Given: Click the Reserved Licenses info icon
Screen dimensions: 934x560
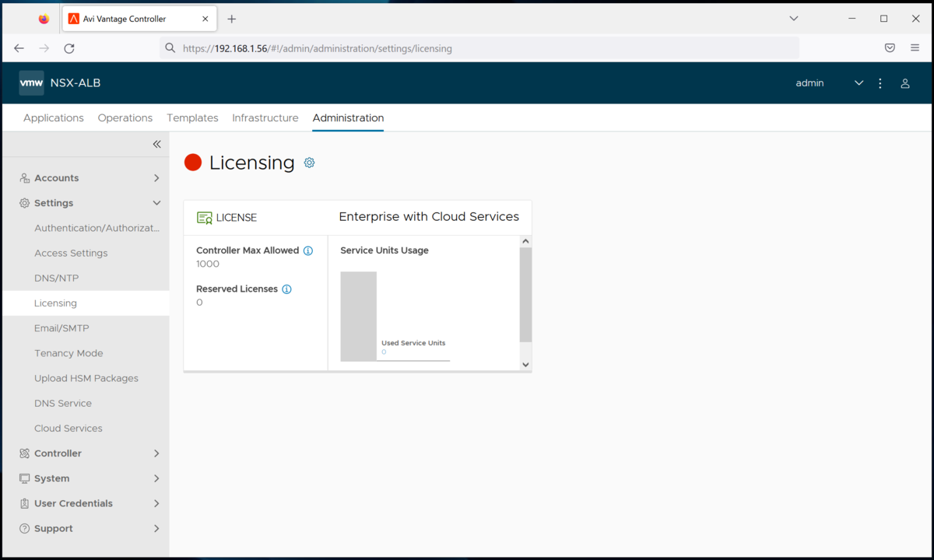Looking at the screenshot, I should 286,289.
